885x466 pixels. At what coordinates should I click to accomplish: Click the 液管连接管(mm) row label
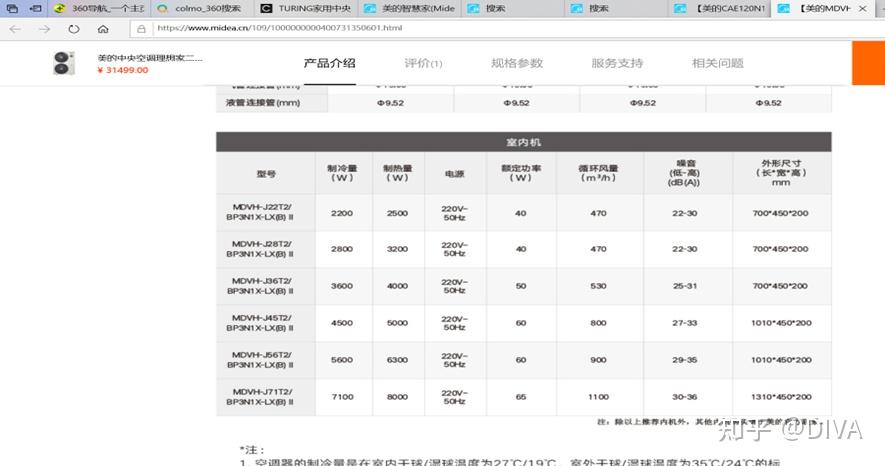263,103
